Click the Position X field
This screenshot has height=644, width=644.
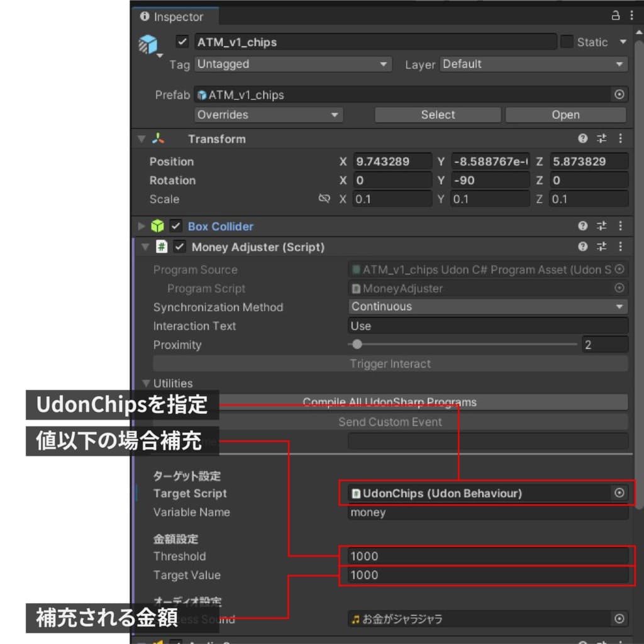click(x=392, y=162)
